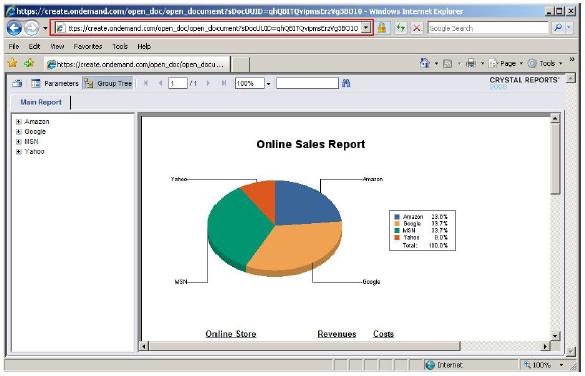The height and width of the screenshot is (376, 585).
Task: Click the report search text field
Action: click(x=307, y=83)
